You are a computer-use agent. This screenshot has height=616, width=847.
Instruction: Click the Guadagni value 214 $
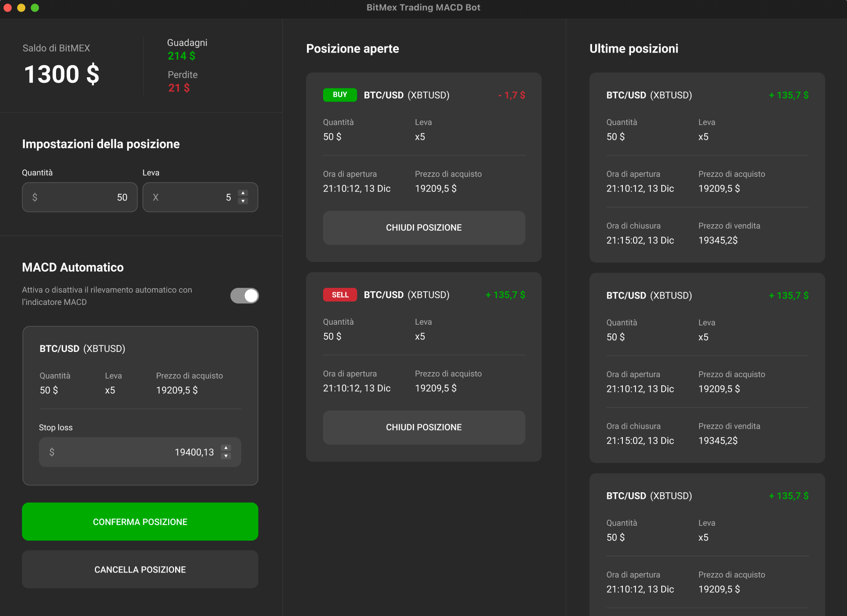[x=182, y=56]
